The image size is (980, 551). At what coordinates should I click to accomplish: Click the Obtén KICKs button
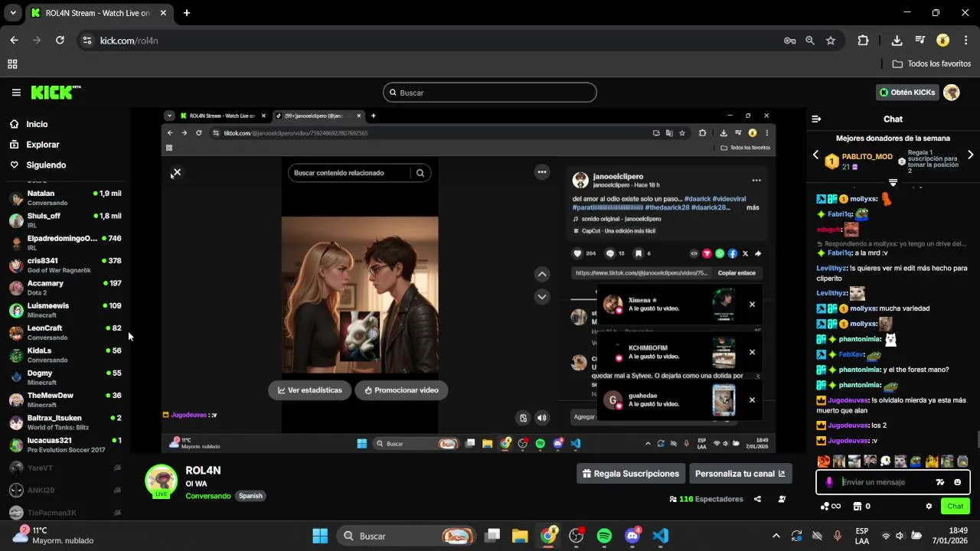[907, 93]
